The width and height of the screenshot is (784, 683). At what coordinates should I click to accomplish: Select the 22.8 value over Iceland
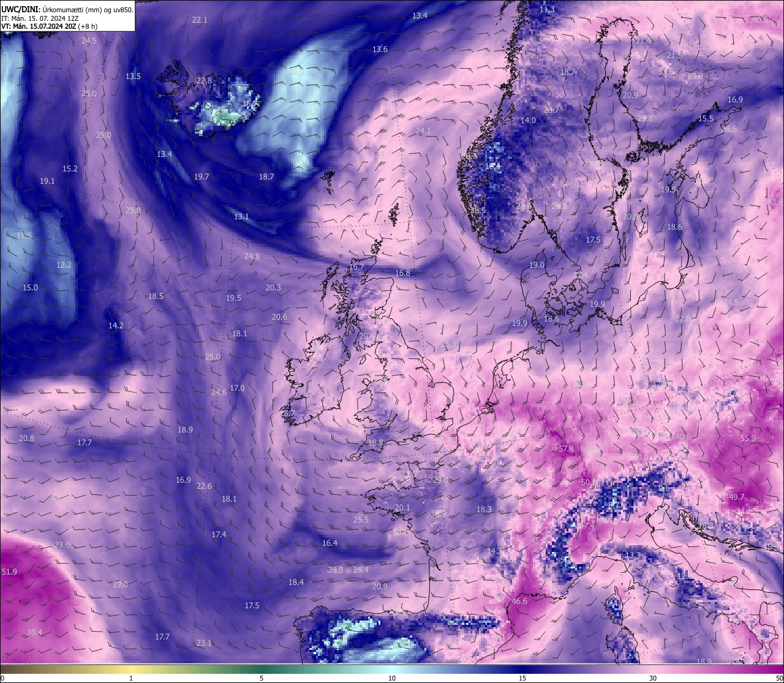204,80
